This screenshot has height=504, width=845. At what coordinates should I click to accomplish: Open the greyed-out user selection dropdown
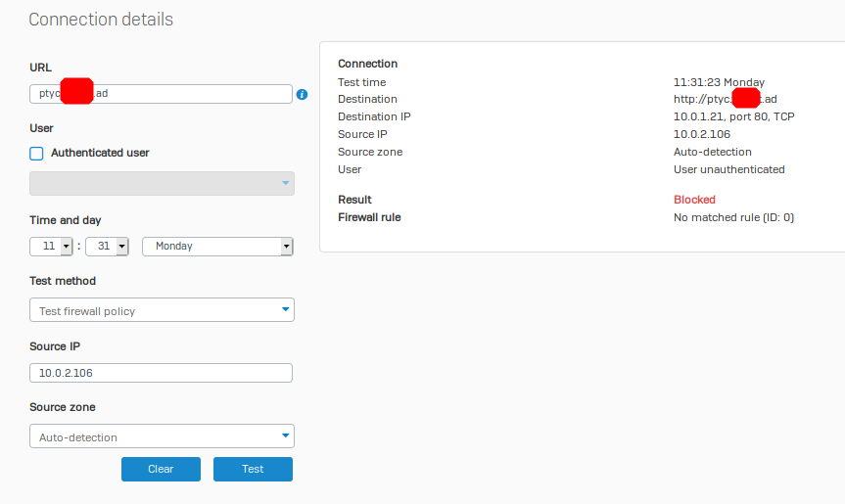point(162,183)
